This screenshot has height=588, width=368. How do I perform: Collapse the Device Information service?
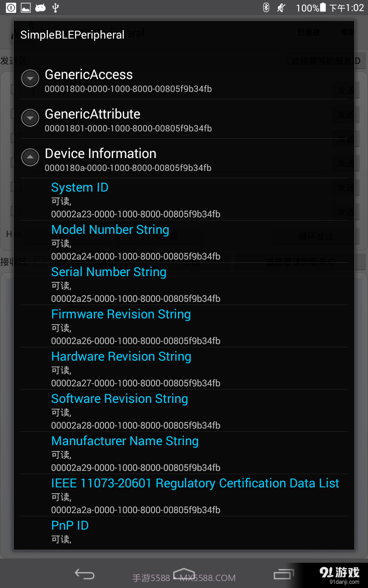click(x=30, y=157)
